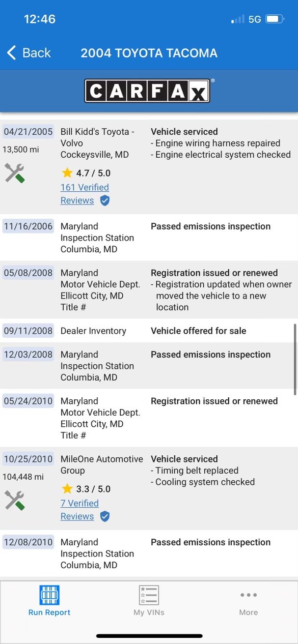298x644 pixels.
Task: Open the 161 Verified Reviews link
Action: tap(85, 194)
